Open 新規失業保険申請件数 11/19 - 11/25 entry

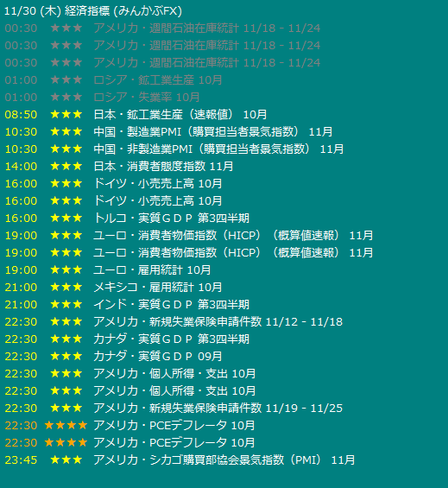pos(218,408)
